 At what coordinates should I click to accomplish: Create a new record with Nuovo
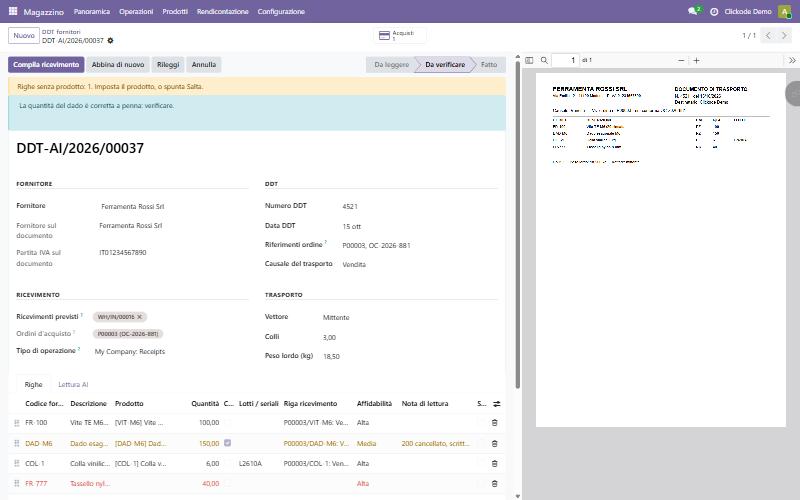point(24,36)
